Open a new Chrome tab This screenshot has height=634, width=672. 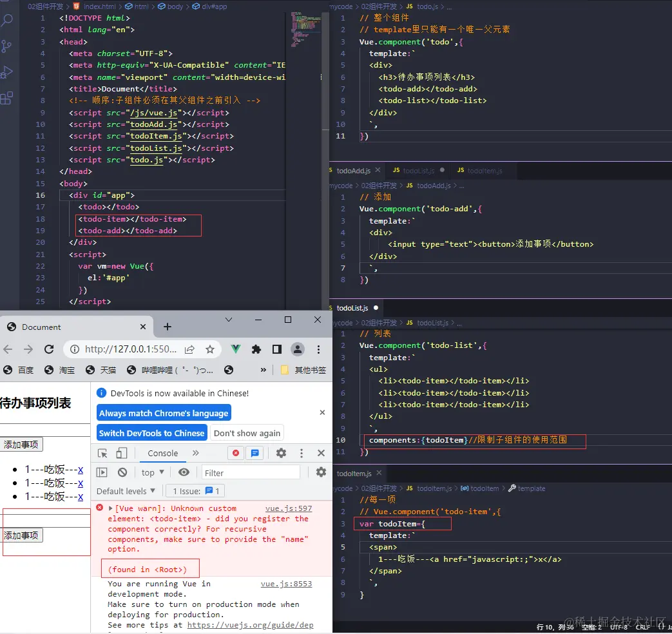click(168, 327)
